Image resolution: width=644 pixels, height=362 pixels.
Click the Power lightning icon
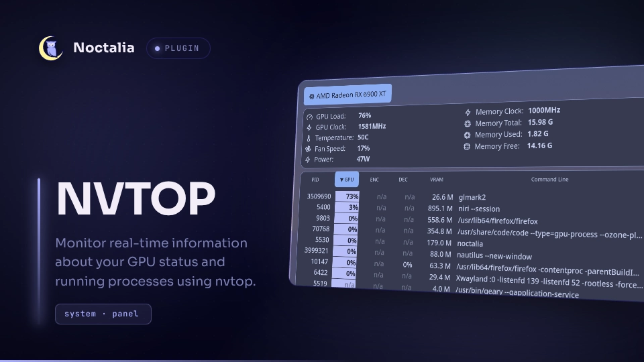308,160
